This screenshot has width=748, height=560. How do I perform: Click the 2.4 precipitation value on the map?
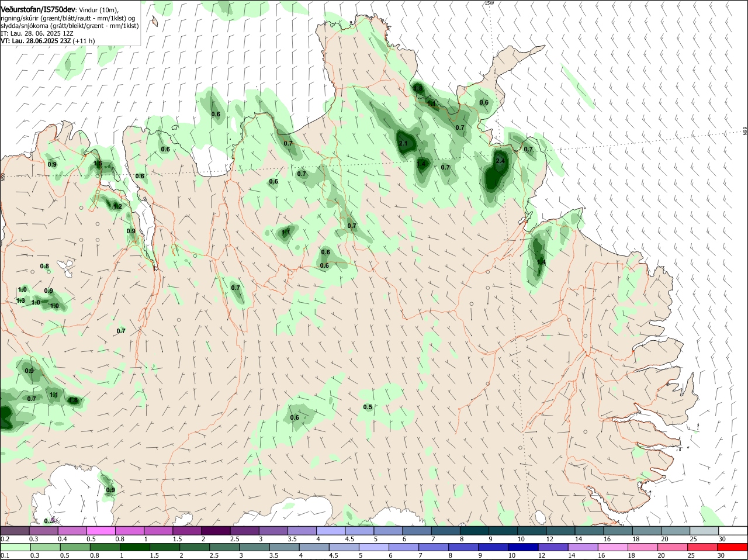pyautogui.click(x=500, y=161)
